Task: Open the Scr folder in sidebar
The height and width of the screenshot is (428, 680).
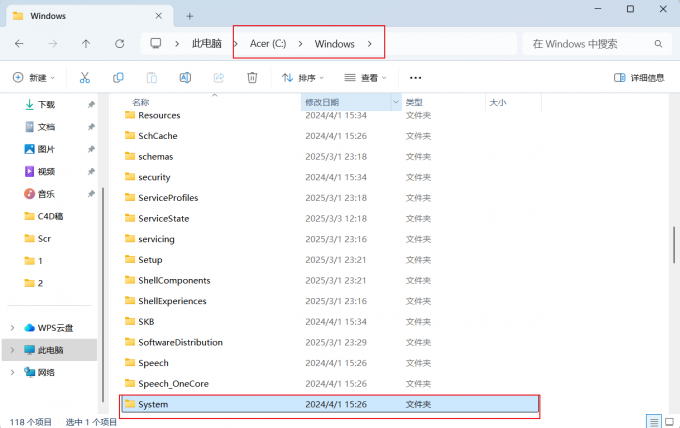Action: click(44, 239)
